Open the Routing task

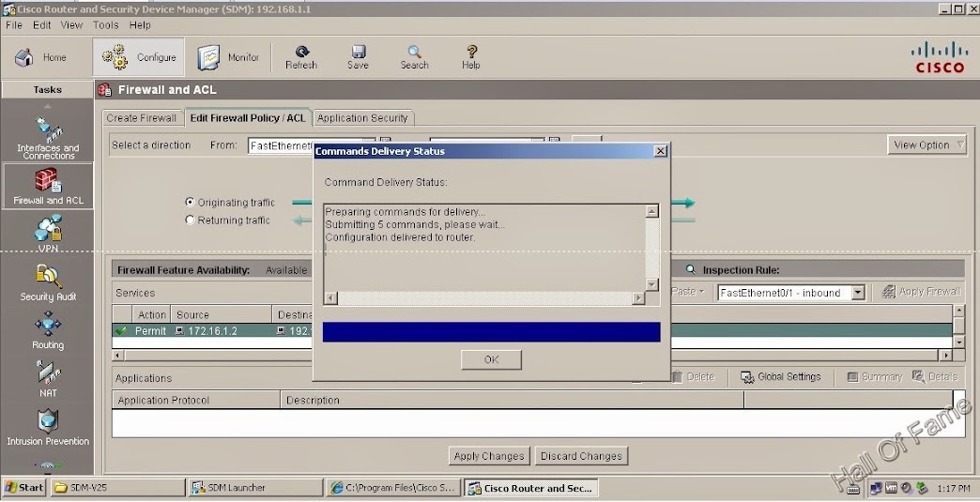click(x=48, y=331)
